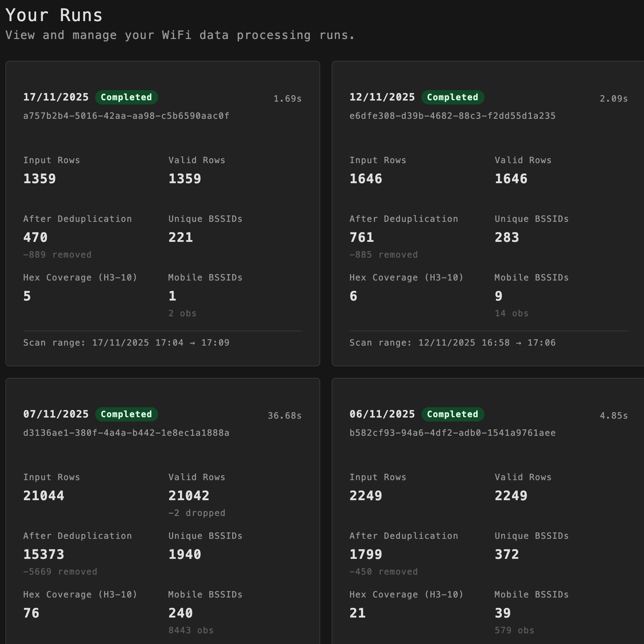Click scan range for 12/11/2025 run
Image resolution: width=644 pixels, height=644 pixels.
point(452,343)
